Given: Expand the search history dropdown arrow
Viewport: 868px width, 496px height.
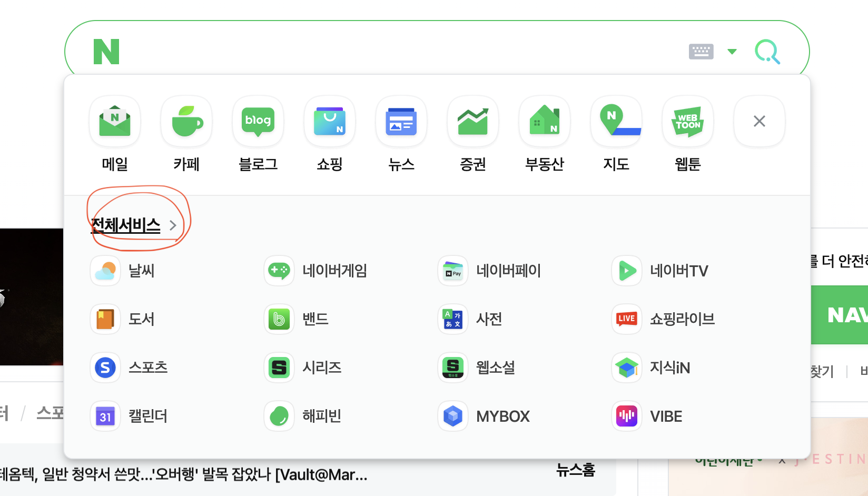Looking at the screenshot, I should point(732,52).
